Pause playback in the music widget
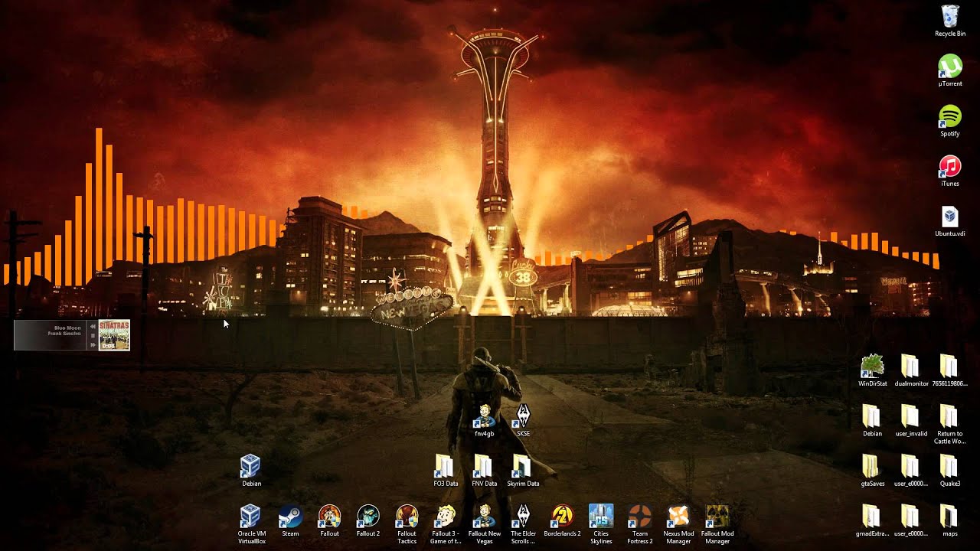 tap(93, 335)
